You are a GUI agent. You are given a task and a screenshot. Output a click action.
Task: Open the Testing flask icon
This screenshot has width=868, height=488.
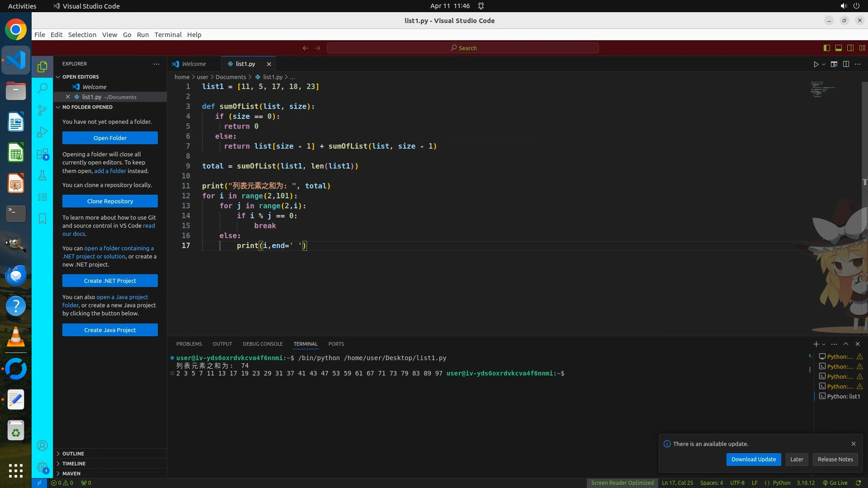point(42,175)
